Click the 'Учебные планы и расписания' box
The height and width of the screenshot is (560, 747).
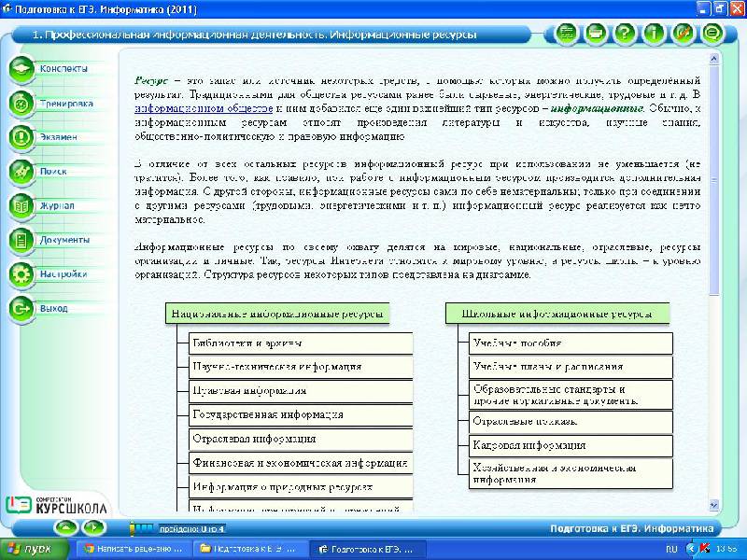coord(571,367)
